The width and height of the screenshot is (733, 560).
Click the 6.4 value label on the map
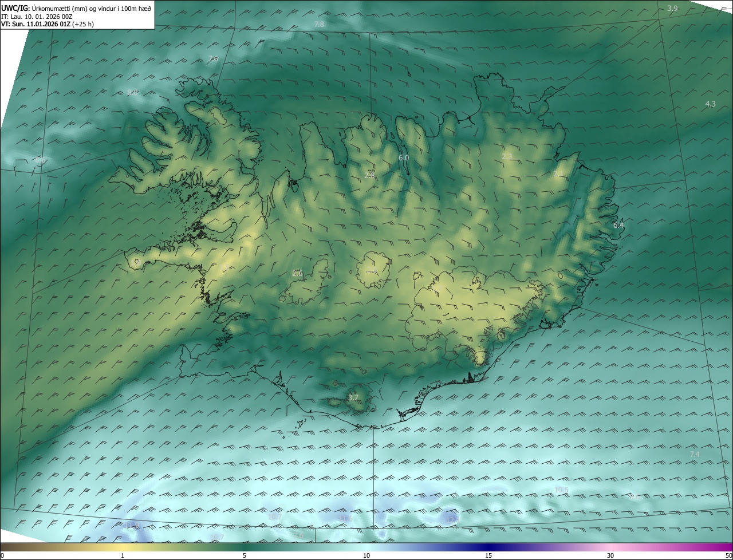pos(618,226)
